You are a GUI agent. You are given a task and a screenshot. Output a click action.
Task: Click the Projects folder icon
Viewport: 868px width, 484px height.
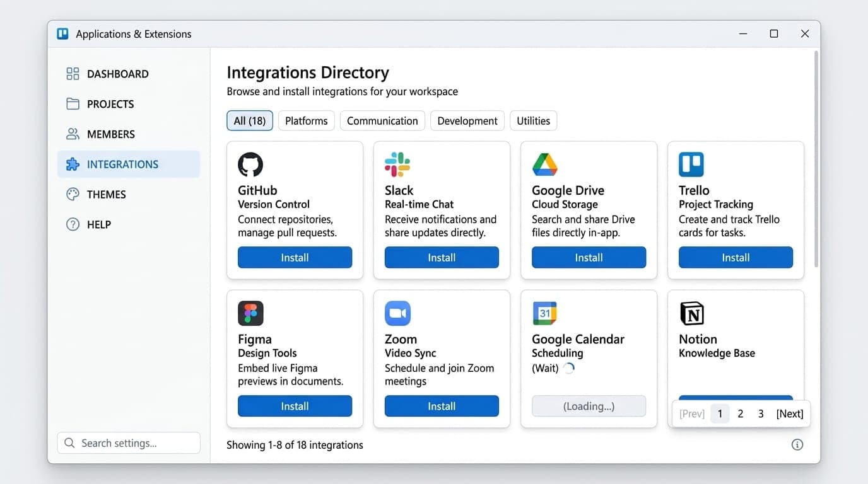pyautogui.click(x=73, y=104)
